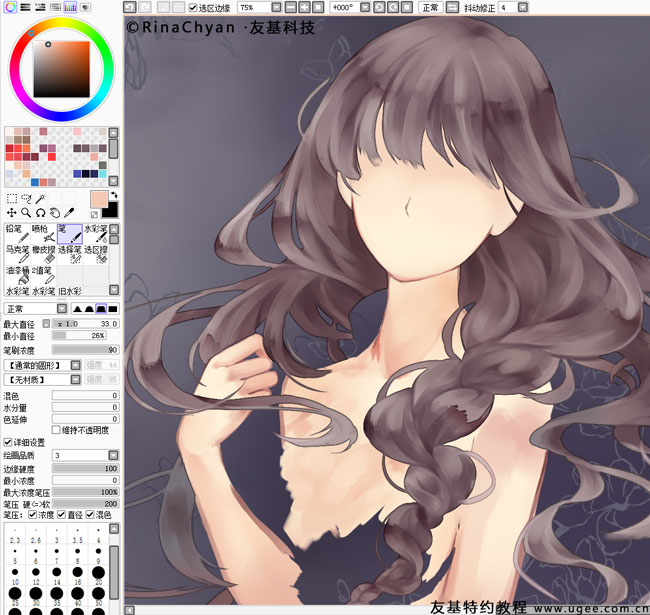Choose the 水彩笔 brush with water drop
Viewport: 650px width, 615px height.
[96, 233]
